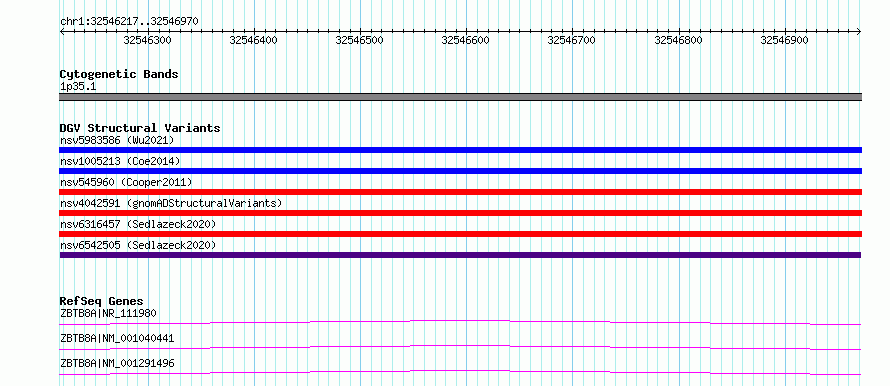
Task: Click the gray 1p35.1 cytogenetic band bar
Action: pyautogui.click(x=461, y=97)
